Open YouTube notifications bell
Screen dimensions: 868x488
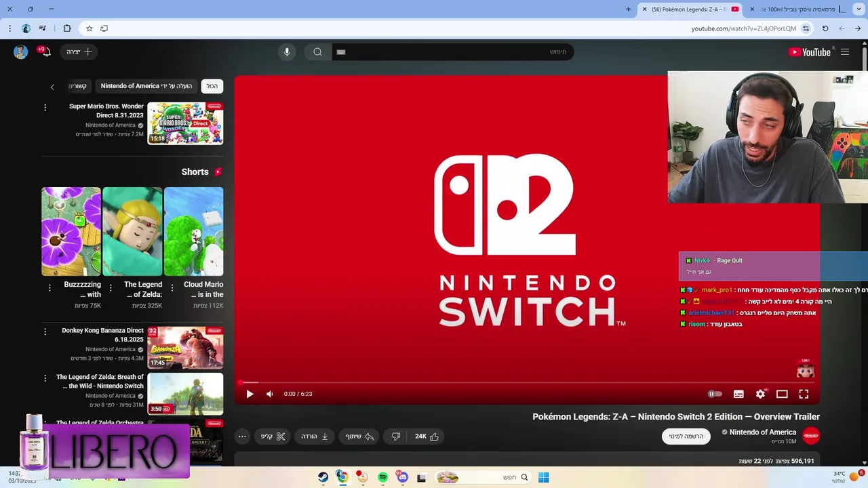pos(45,52)
